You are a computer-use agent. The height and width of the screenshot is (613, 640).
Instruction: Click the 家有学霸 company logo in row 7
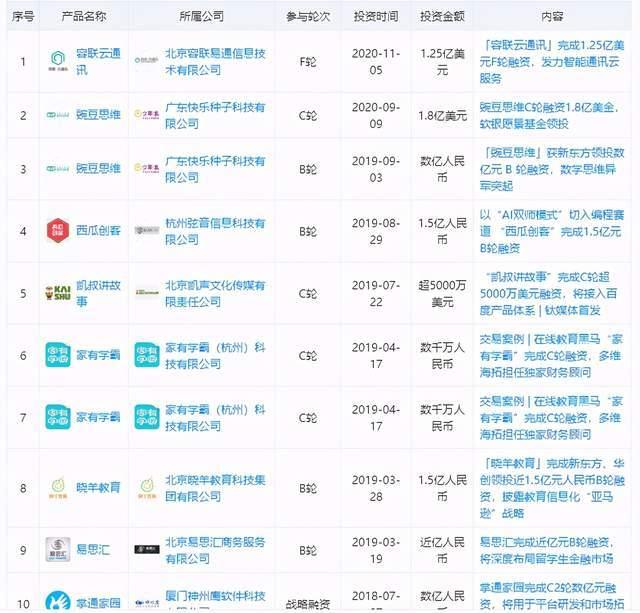click(147, 417)
